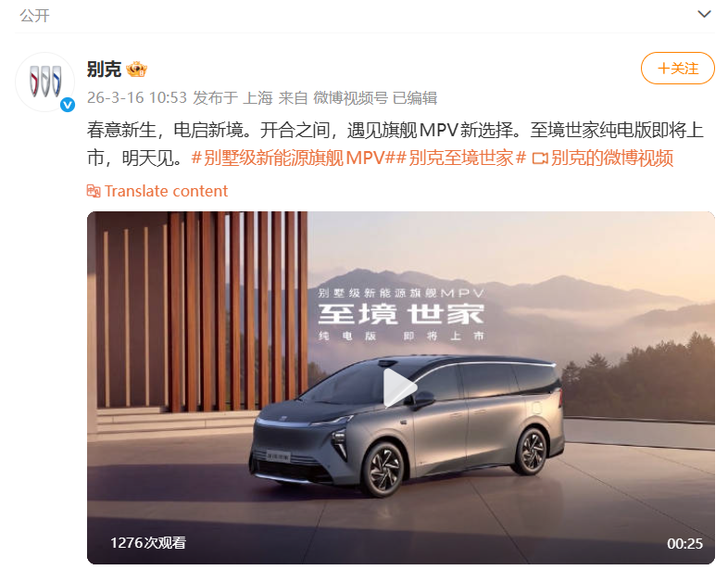Click the gold crown membership badge
This screenshot has height=570, width=728.
tap(136, 70)
